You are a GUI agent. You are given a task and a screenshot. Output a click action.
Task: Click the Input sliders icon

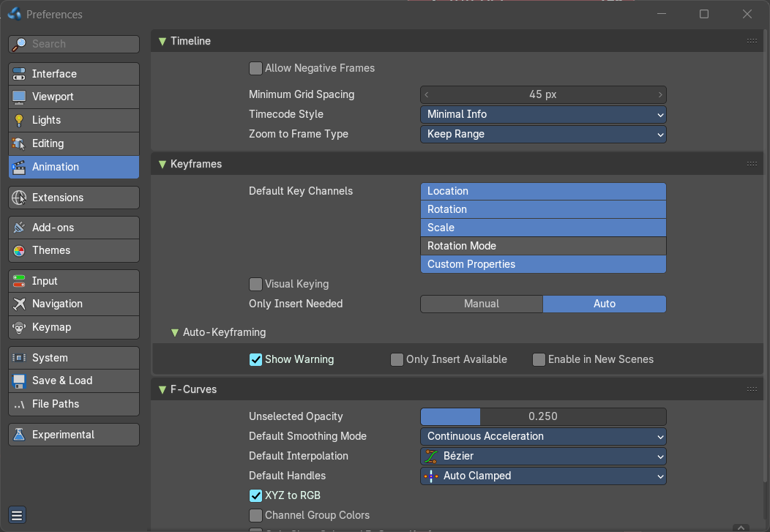coord(18,281)
